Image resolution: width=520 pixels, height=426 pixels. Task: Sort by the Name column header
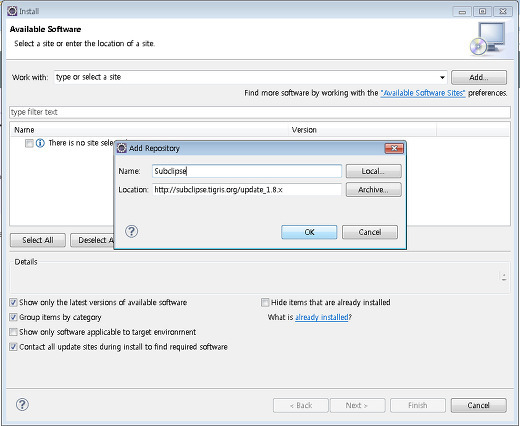coord(149,130)
